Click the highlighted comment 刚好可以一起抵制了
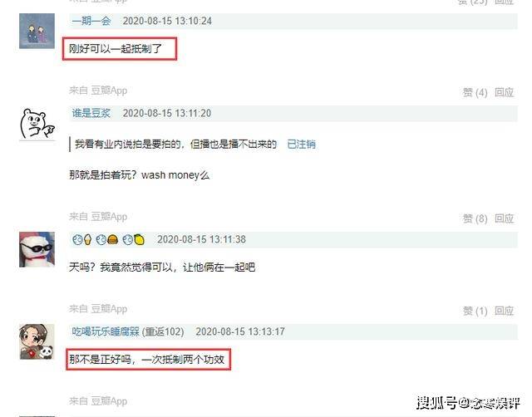532x417 pixels. tap(116, 49)
